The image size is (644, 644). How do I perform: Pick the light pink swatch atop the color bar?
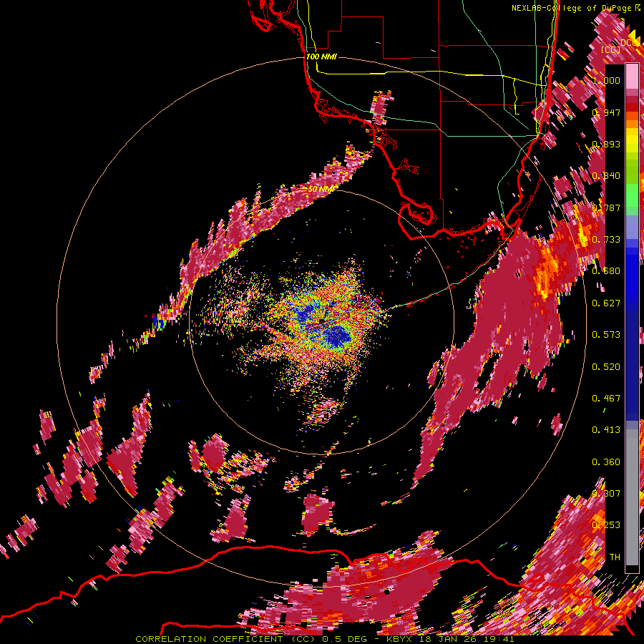tap(632, 77)
